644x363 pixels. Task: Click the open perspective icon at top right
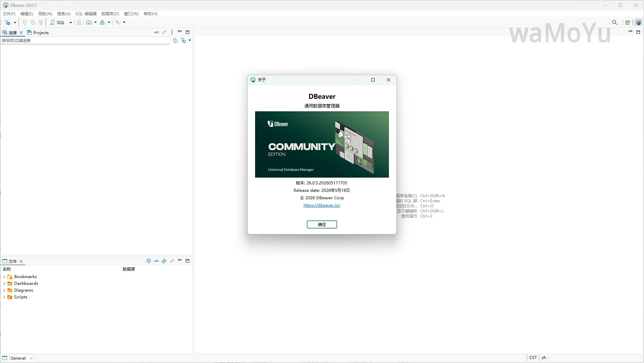627,22
